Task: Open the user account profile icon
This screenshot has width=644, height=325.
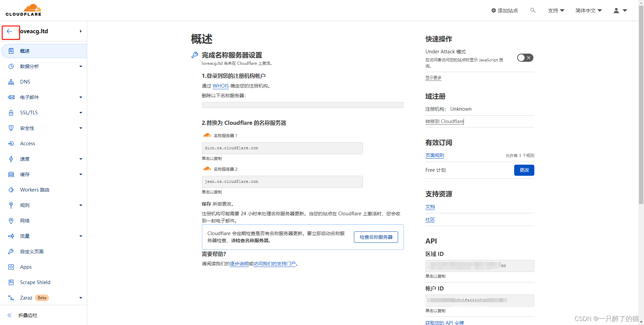Action: click(616, 10)
